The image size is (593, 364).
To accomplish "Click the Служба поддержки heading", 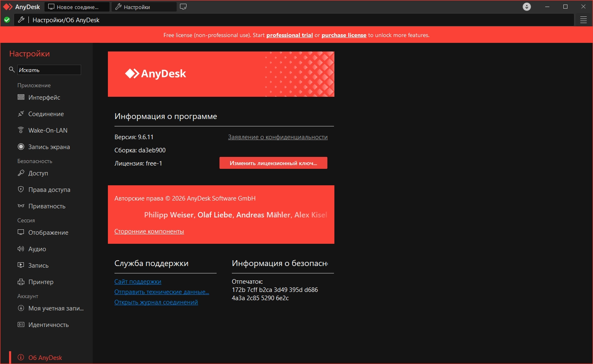I will [152, 264].
